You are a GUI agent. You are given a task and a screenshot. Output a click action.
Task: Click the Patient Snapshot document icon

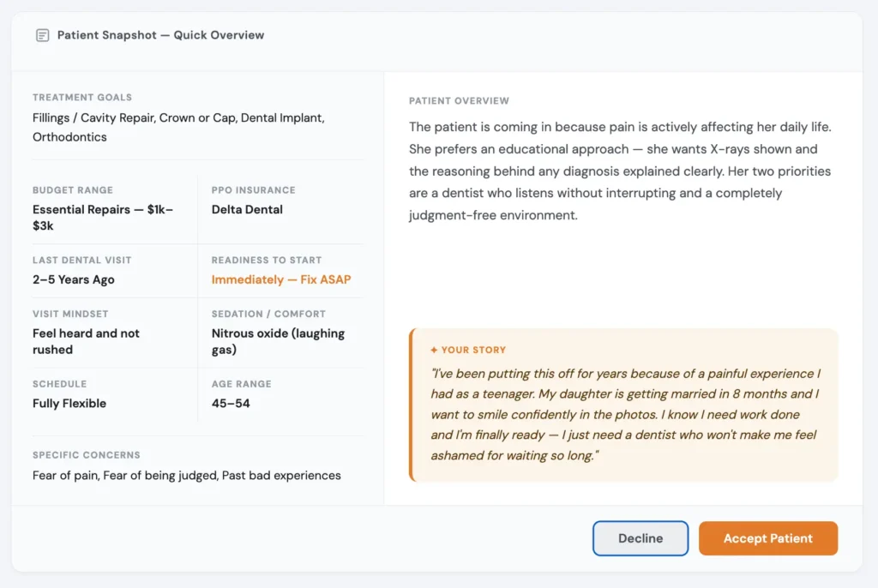coord(42,35)
